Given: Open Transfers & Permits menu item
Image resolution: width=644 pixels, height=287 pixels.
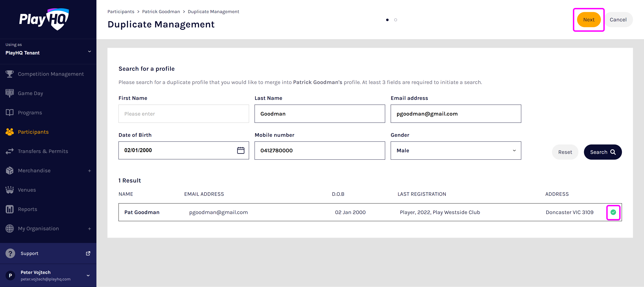Looking at the screenshot, I should point(48,151).
